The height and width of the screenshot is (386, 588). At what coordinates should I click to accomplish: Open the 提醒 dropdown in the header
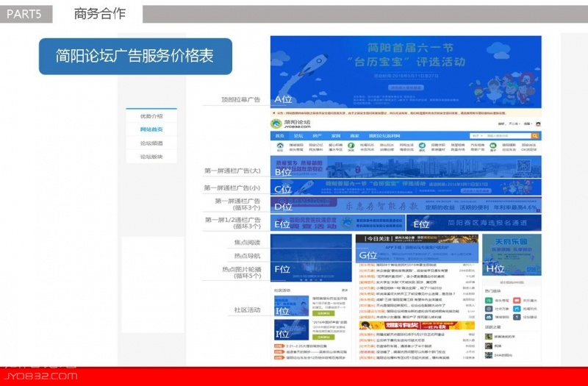[x=528, y=124]
